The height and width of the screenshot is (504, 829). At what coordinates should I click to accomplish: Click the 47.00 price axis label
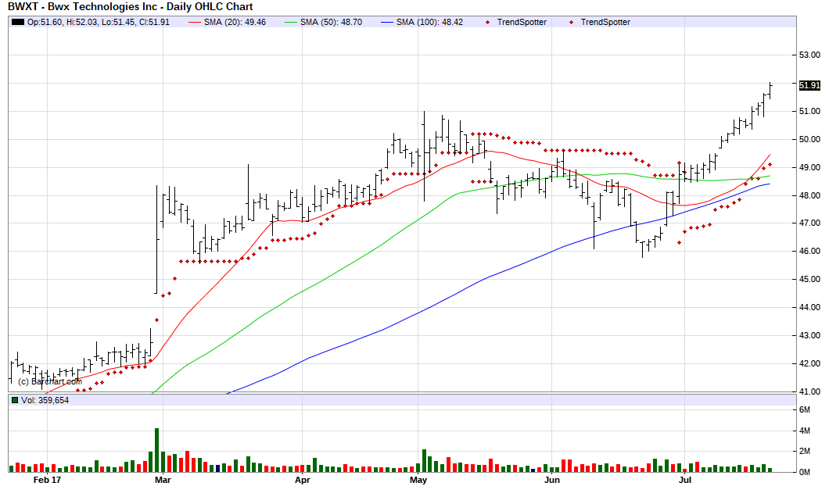[809, 223]
